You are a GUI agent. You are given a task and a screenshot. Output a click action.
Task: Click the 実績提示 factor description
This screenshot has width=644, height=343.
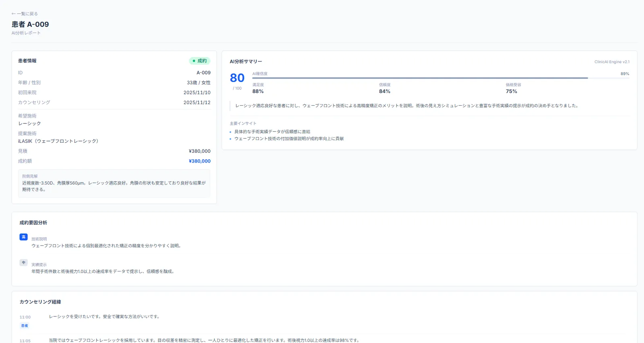pyautogui.click(x=103, y=271)
